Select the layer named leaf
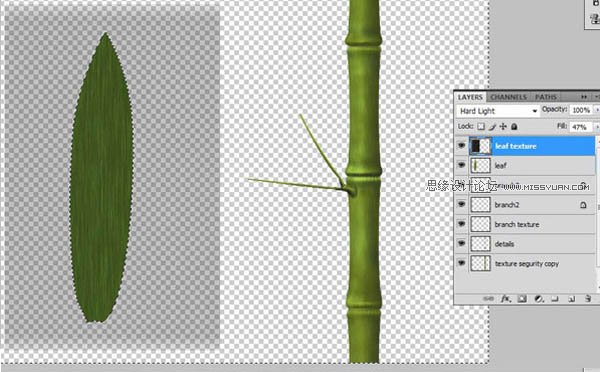Screen dimensions: 600x372 pos(500,166)
